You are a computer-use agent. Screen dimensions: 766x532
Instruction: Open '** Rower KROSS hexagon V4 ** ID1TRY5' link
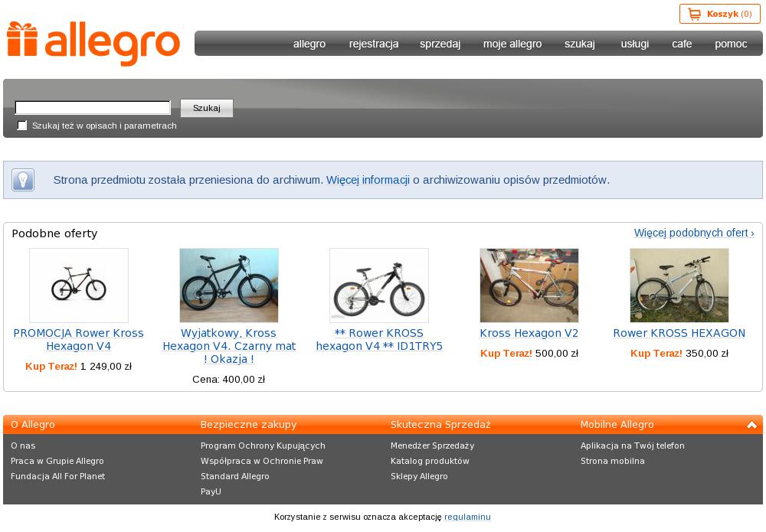click(x=379, y=340)
